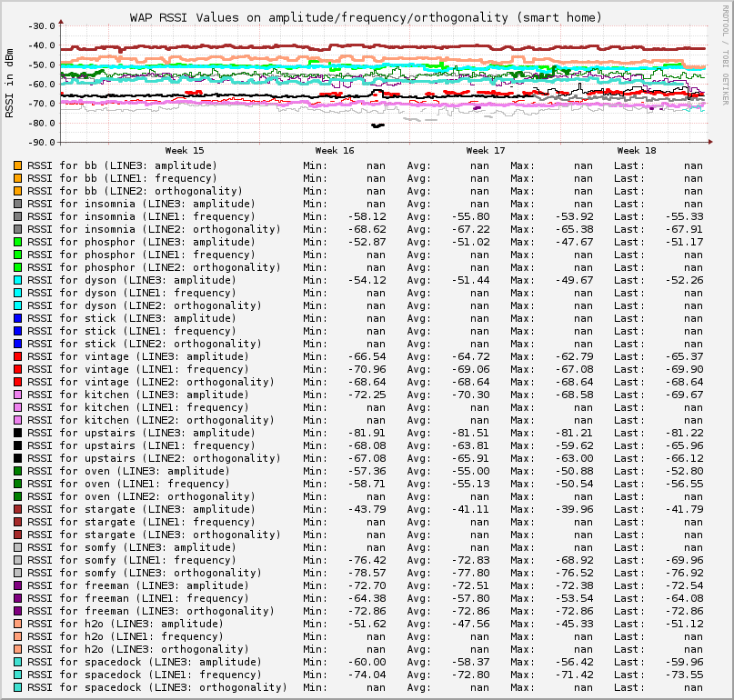Screen dimensions: 734x700
Task: Pick the turquoise swatch for spacedock amplitude
Action: tap(18, 662)
